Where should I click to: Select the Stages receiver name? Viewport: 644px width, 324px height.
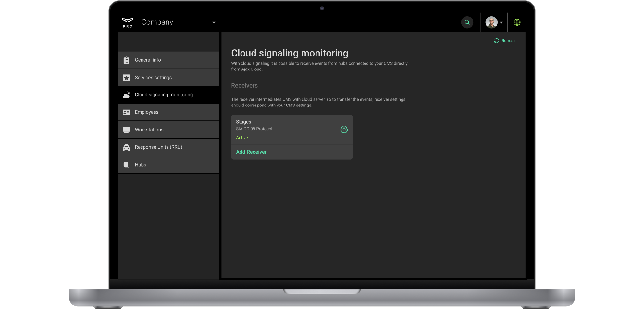pos(243,122)
